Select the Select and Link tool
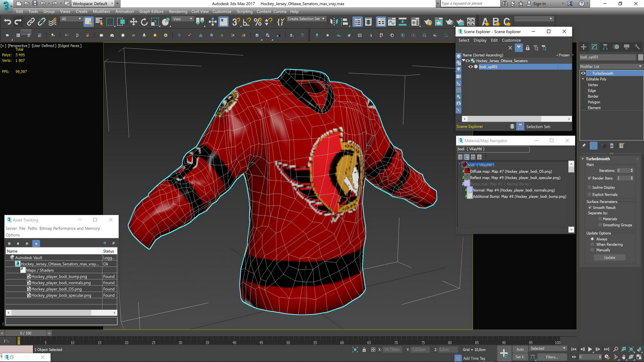Viewport: 644px width, 362px height. click(31, 22)
